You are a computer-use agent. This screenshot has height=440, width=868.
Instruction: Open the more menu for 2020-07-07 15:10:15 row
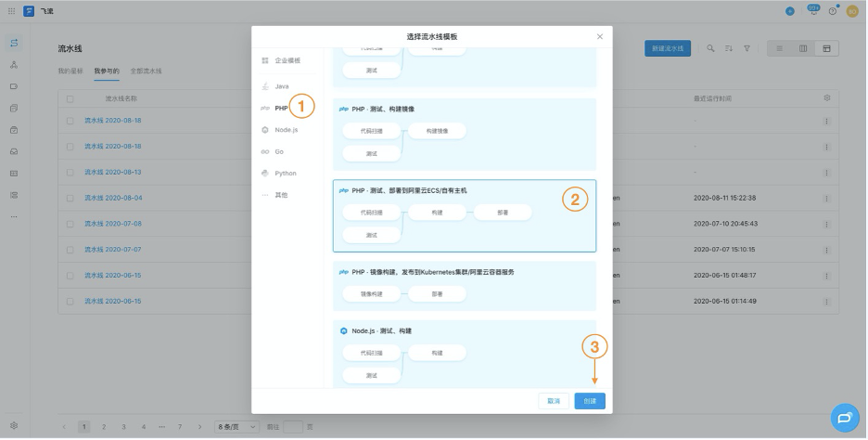827,250
